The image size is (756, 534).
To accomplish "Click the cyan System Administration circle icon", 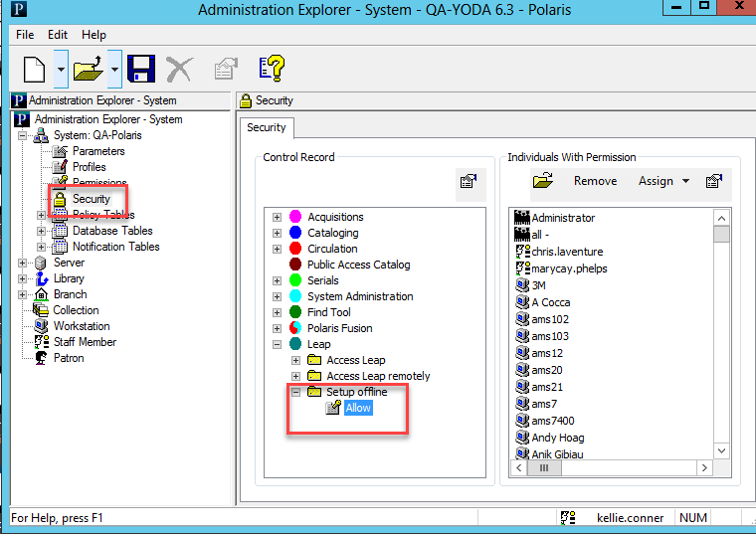I will click(x=295, y=296).
